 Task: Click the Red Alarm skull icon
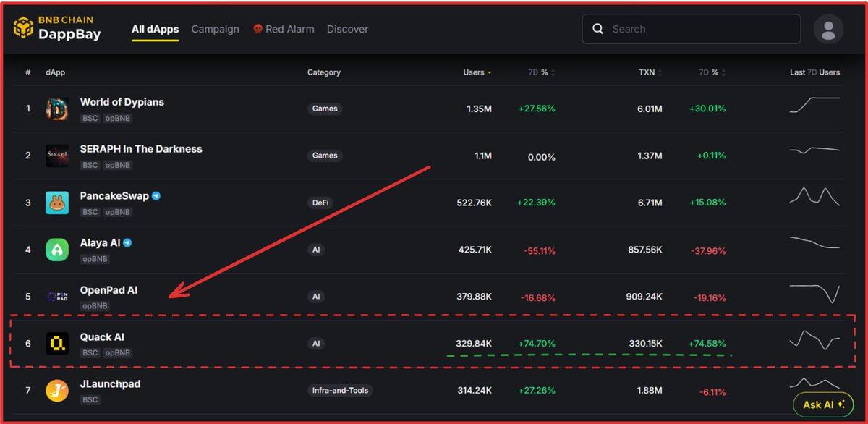click(258, 29)
